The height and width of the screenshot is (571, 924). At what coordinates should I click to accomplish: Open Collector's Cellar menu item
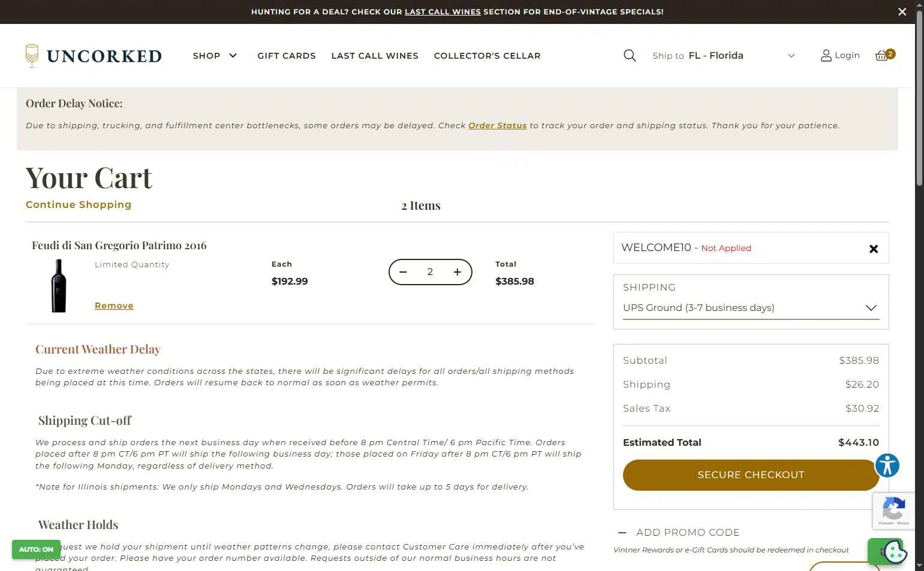click(x=487, y=56)
